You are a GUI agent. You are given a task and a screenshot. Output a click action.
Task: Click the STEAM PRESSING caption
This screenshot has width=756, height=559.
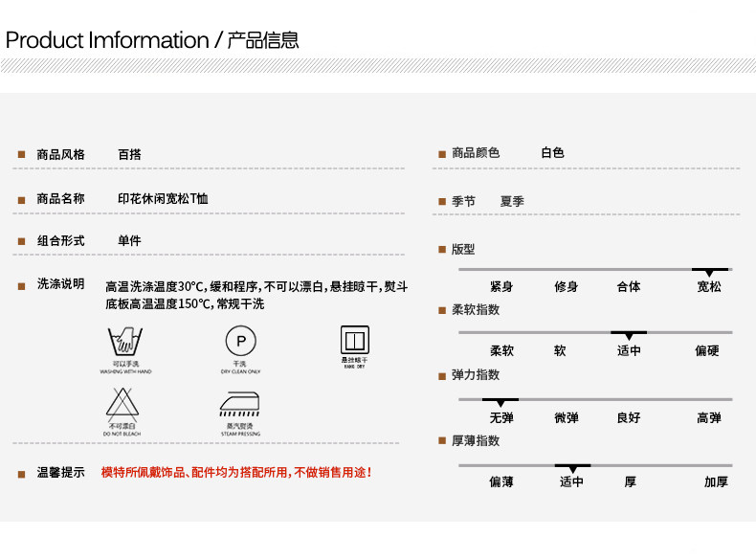(240, 434)
